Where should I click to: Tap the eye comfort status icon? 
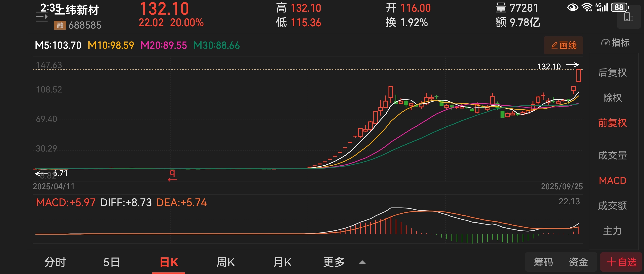(x=572, y=7)
